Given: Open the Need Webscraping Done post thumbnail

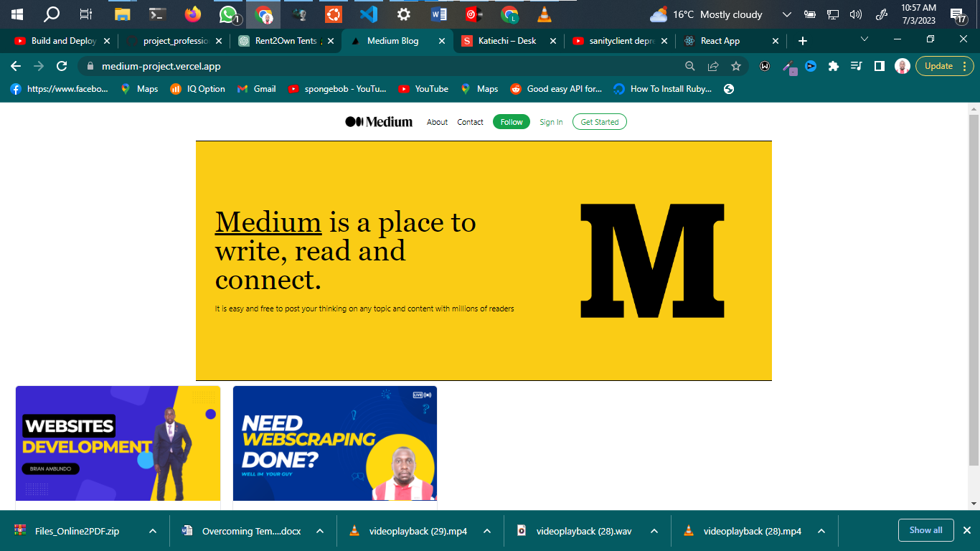Looking at the screenshot, I should coord(335,443).
